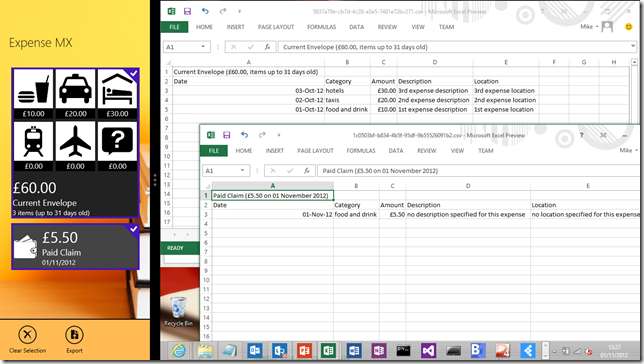Click the Clear Selection circle icon
The image size is (644, 364).
(x=28, y=335)
